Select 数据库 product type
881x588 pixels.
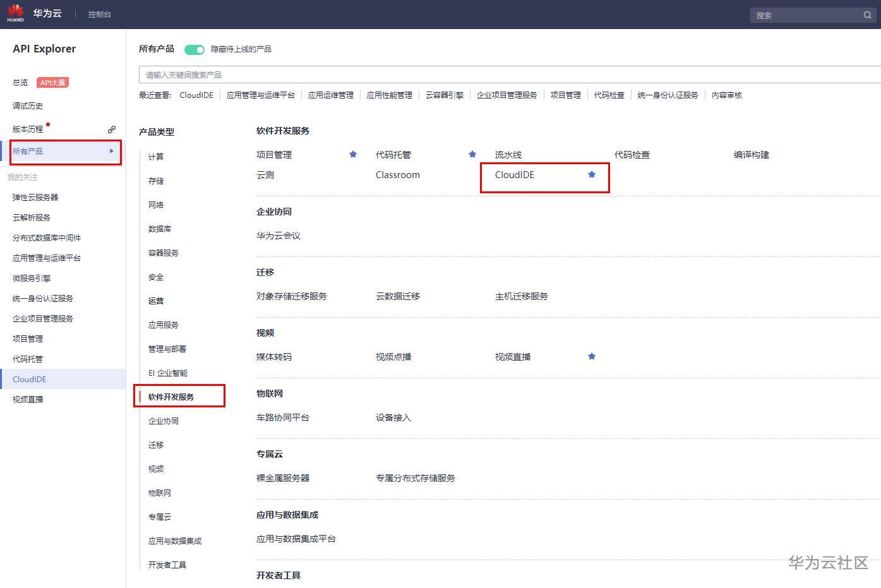(x=160, y=229)
